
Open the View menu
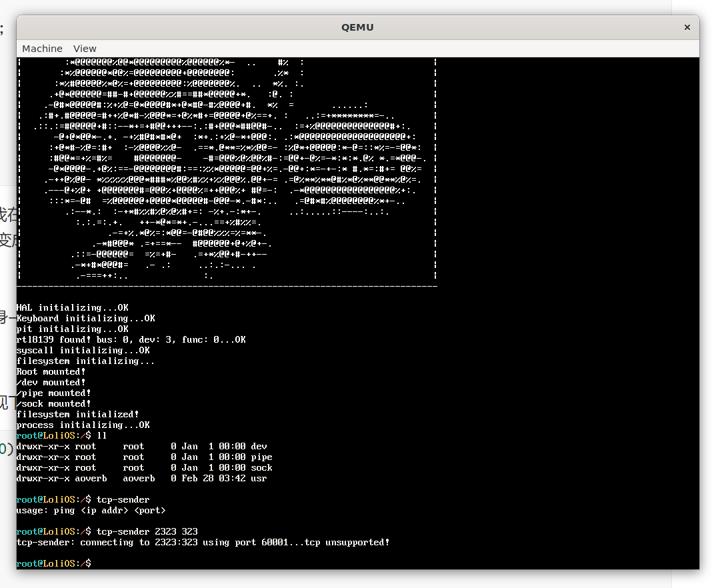85,49
